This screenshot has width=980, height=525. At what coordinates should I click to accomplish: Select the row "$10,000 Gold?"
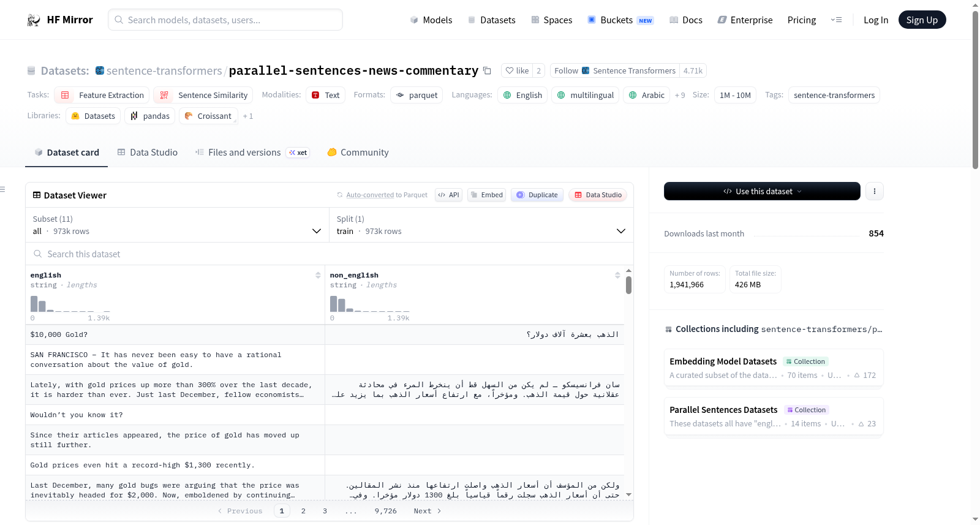coord(325,334)
